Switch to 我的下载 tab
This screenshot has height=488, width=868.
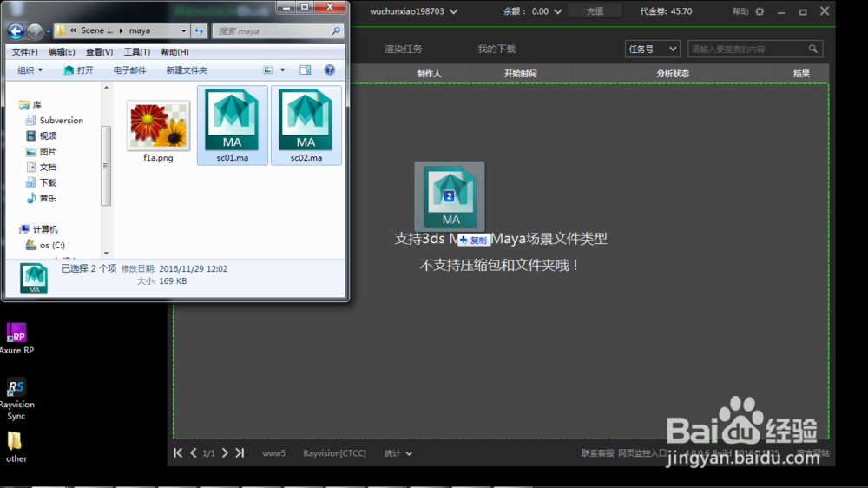[x=496, y=49]
